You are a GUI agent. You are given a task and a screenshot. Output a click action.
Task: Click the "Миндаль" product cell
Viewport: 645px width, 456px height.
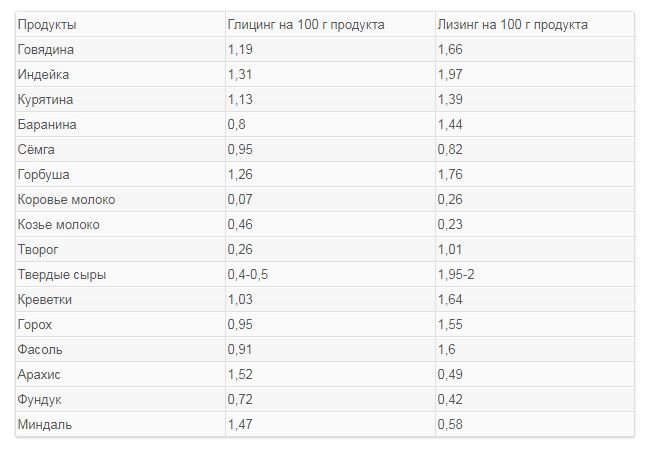[x=44, y=424]
